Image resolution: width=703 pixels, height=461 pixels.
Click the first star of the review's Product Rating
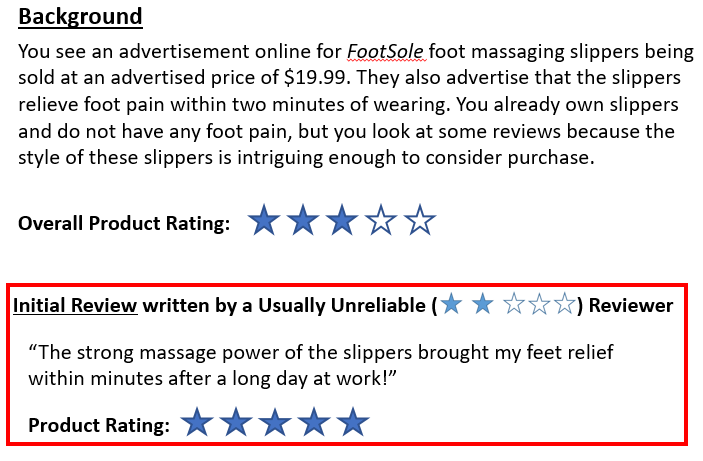pyautogui.click(x=197, y=424)
